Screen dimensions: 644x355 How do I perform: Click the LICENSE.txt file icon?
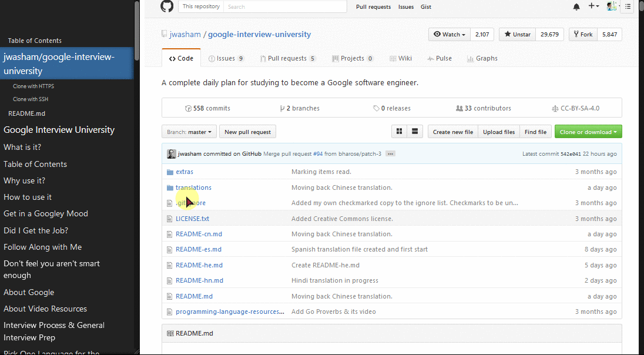(170, 219)
